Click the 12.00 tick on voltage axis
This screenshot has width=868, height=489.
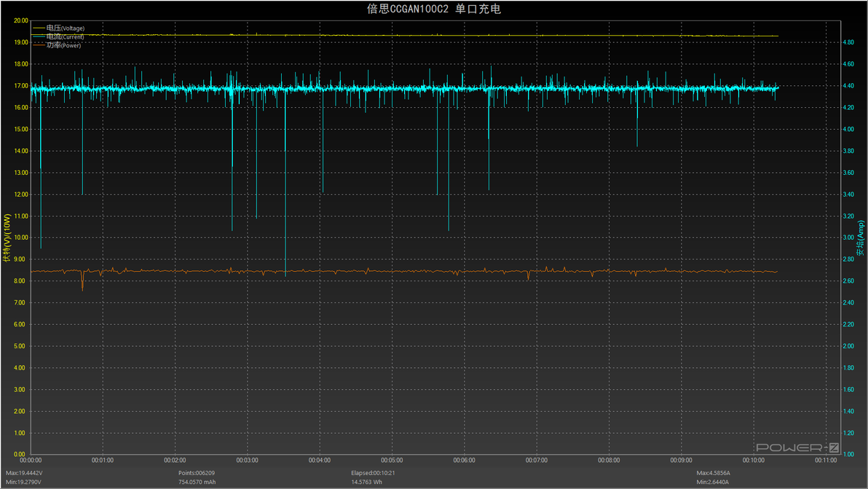pos(21,195)
